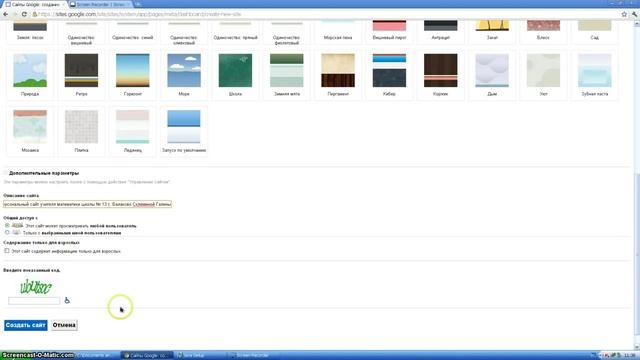Pick the Горизонт theme thumbnail

point(133,70)
